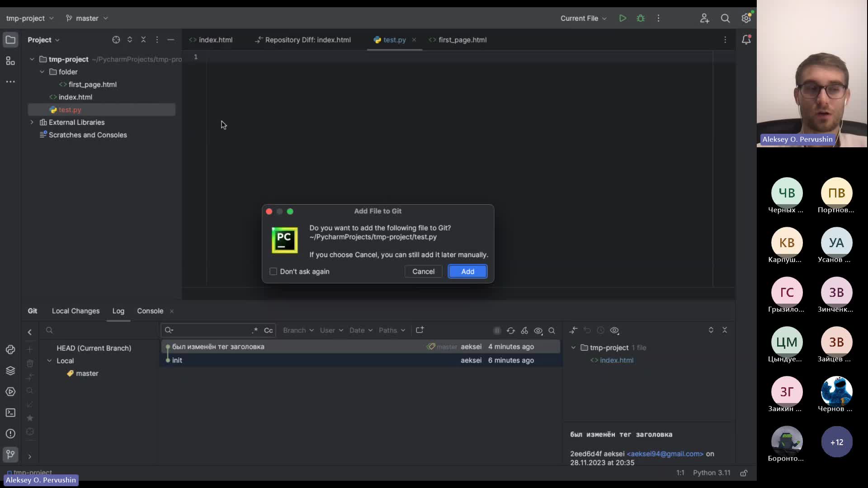The width and height of the screenshot is (868, 488).
Task: Open the Code With Me icon
Action: click(x=704, y=18)
